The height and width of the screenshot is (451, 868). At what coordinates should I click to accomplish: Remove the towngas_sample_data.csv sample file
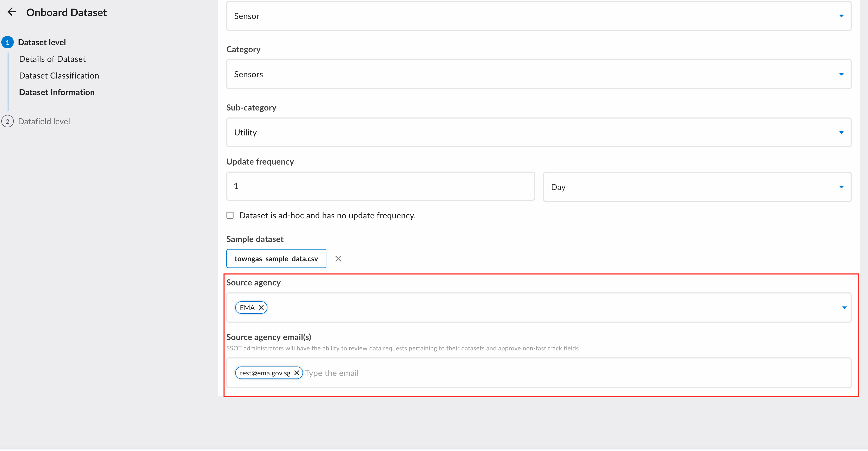tap(338, 259)
